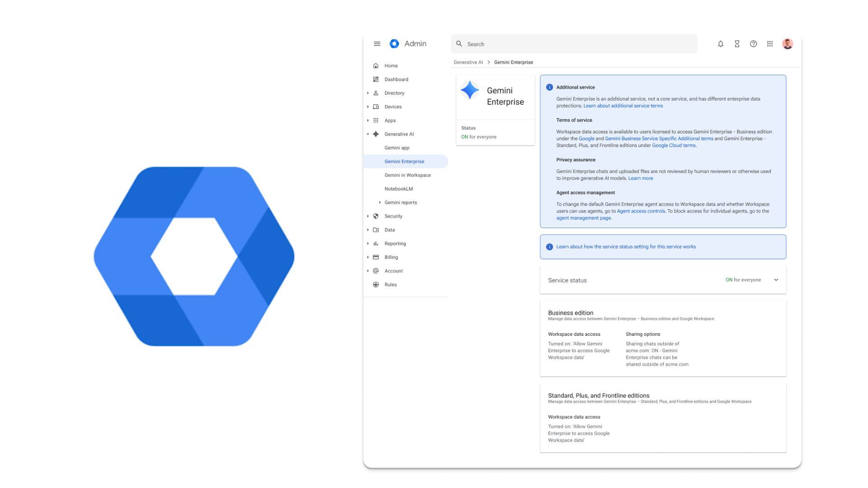Open Standard, Plus, and Frontline editions card
868x488 pixels.
click(x=663, y=418)
